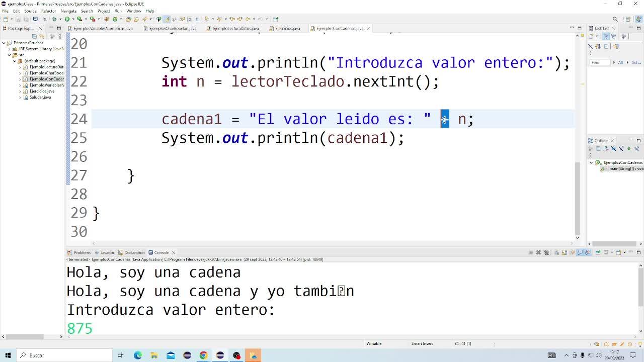The width and height of the screenshot is (644, 362).
Task: Click the New file toolbar icon
Action: 5,19
